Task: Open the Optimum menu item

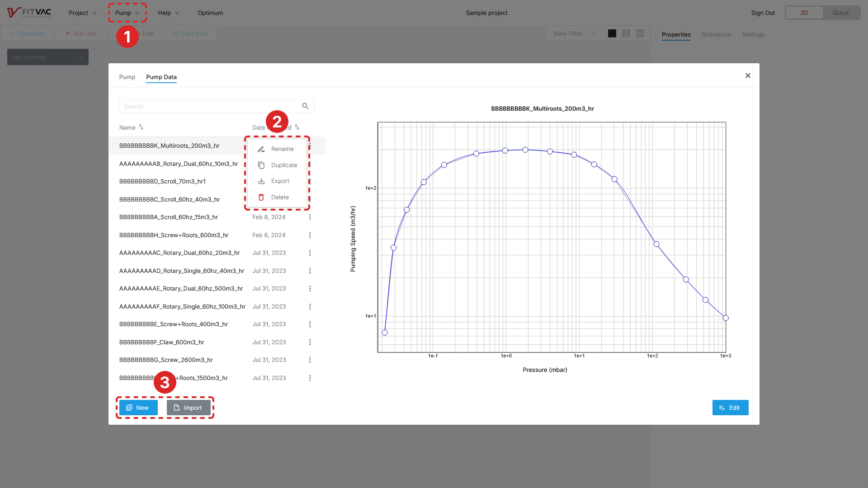Action: (210, 13)
